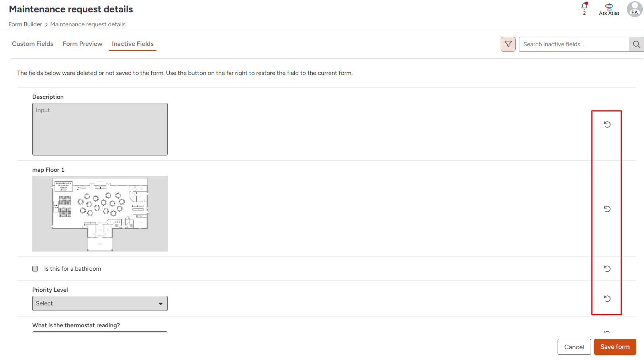Click the search magnifier icon
The image size is (644, 360).
pos(636,44)
